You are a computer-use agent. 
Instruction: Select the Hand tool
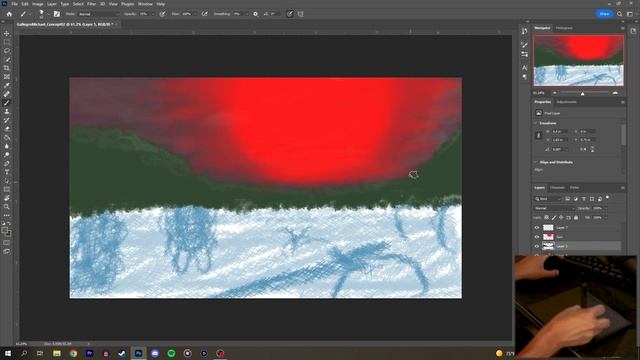click(x=7, y=198)
